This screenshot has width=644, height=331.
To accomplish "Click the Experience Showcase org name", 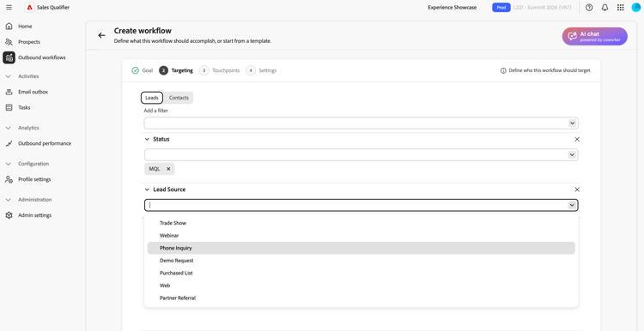I will tap(453, 8).
